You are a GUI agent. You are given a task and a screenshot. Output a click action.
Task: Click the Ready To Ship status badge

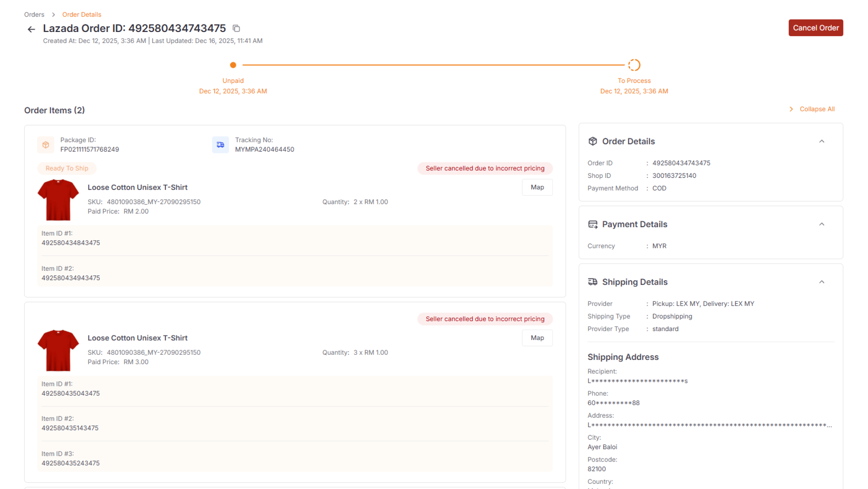coord(67,168)
